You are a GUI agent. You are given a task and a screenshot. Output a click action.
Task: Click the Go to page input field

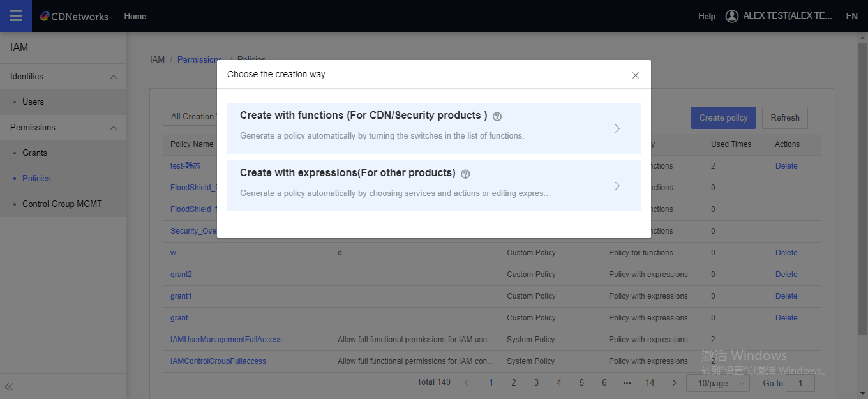[x=800, y=383]
